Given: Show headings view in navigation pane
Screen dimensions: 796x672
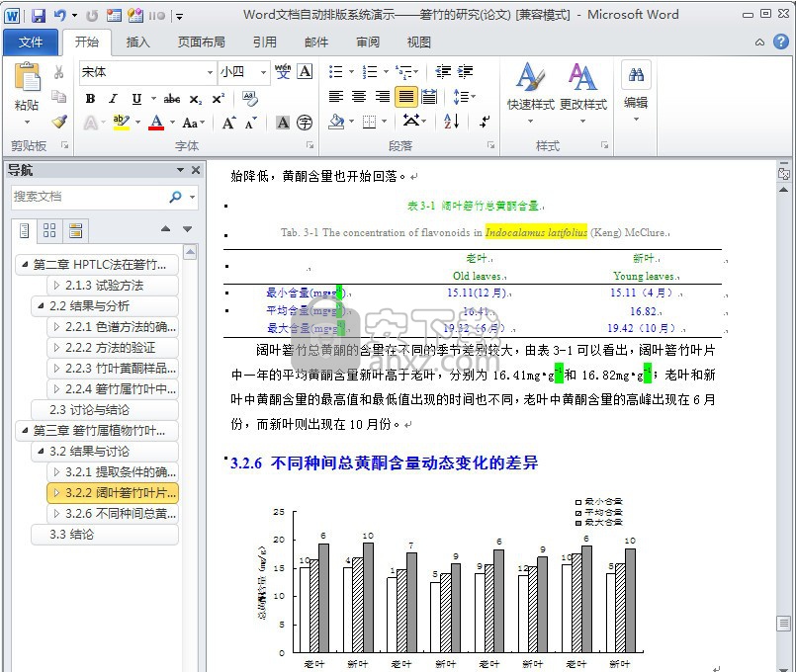Looking at the screenshot, I should pyautogui.click(x=25, y=231).
